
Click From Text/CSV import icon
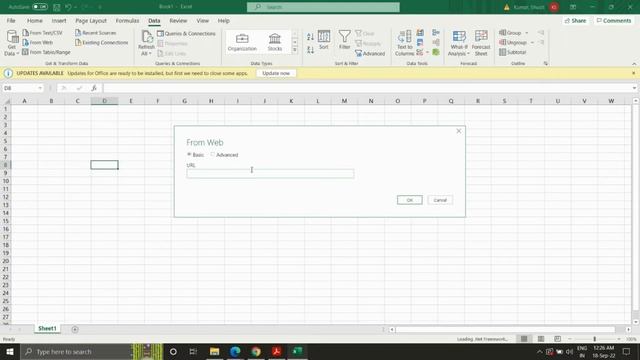[x=26, y=33]
